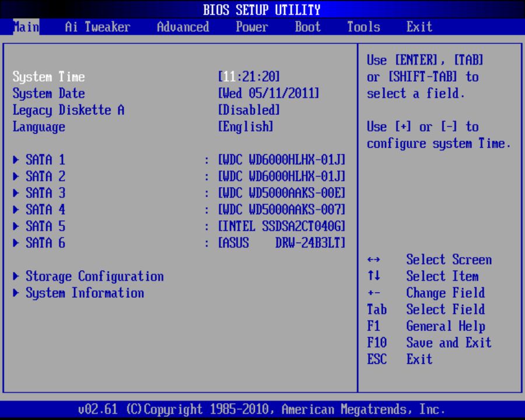Viewport: 525px width, 420px height.
Task: Switch to the Power tab
Action: [x=252, y=27]
